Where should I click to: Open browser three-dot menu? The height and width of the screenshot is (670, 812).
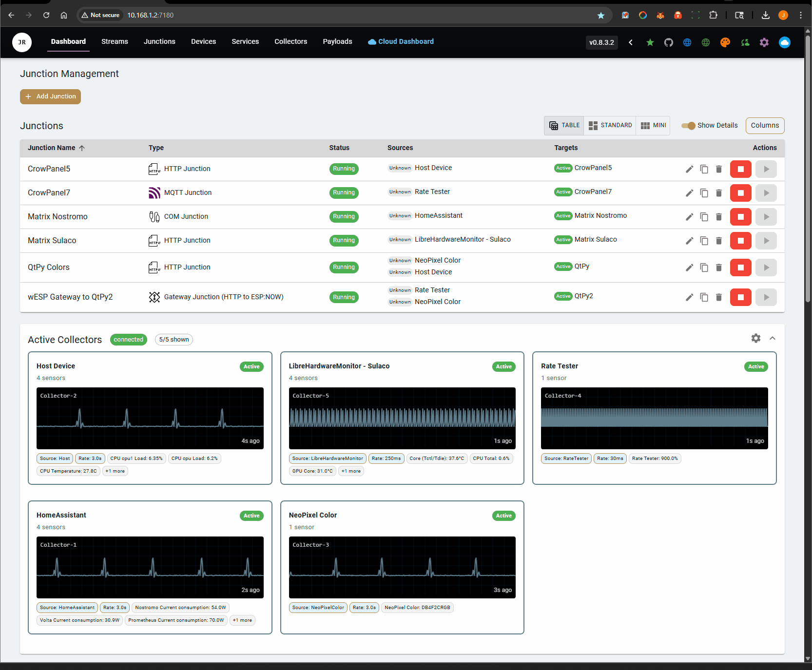click(801, 15)
